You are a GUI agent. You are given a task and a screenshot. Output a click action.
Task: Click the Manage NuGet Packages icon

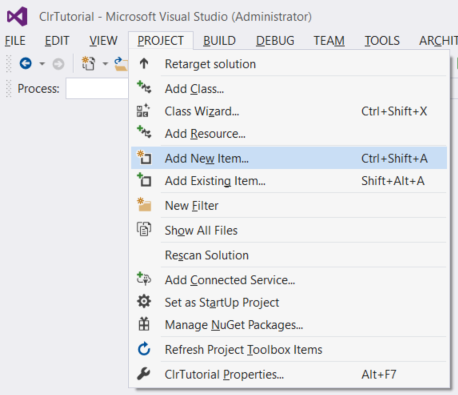pyautogui.click(x=144, y=324)
